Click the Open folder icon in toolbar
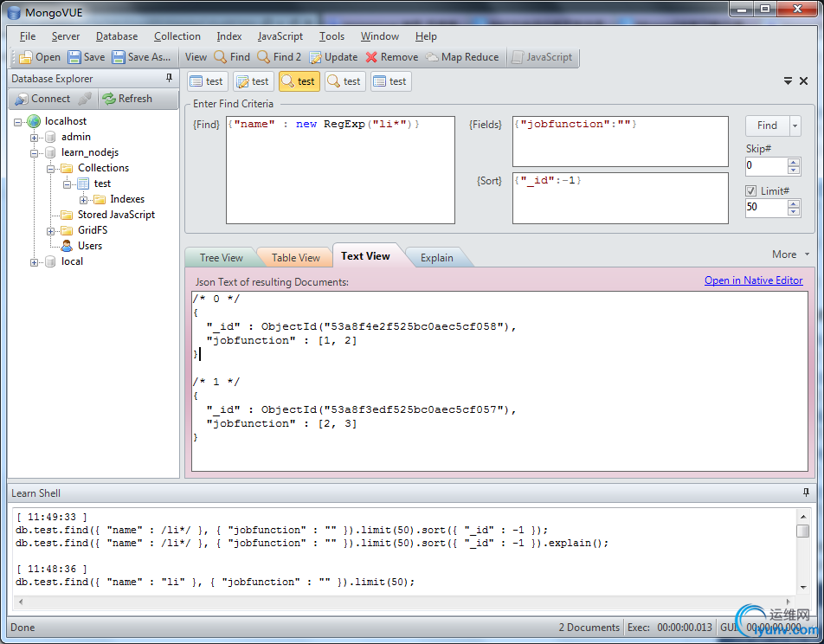Screen dimensions: 824x644 point(26,57)
